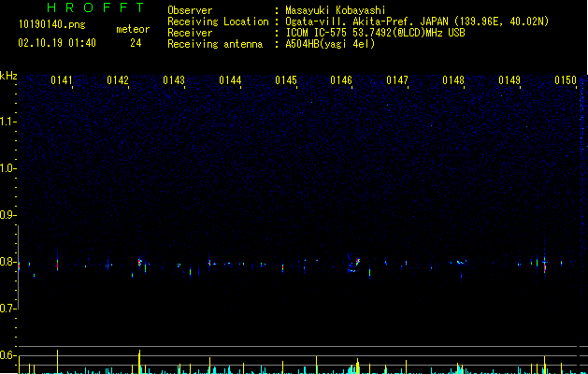
Task: Click the 0146 time marker
Action: point(341,80)
